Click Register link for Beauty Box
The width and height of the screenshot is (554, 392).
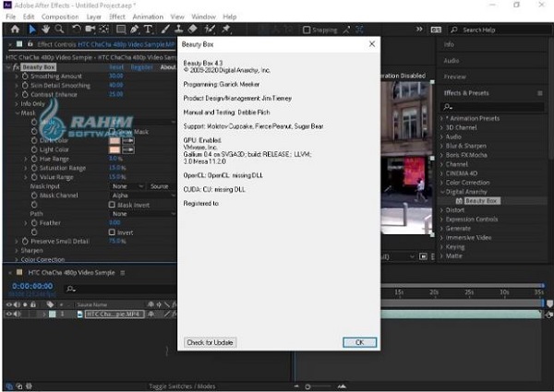(141, 67)
